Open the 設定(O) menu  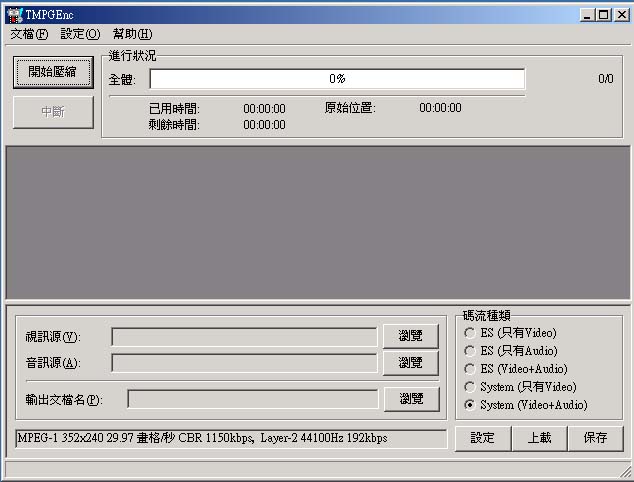[80, 34]
